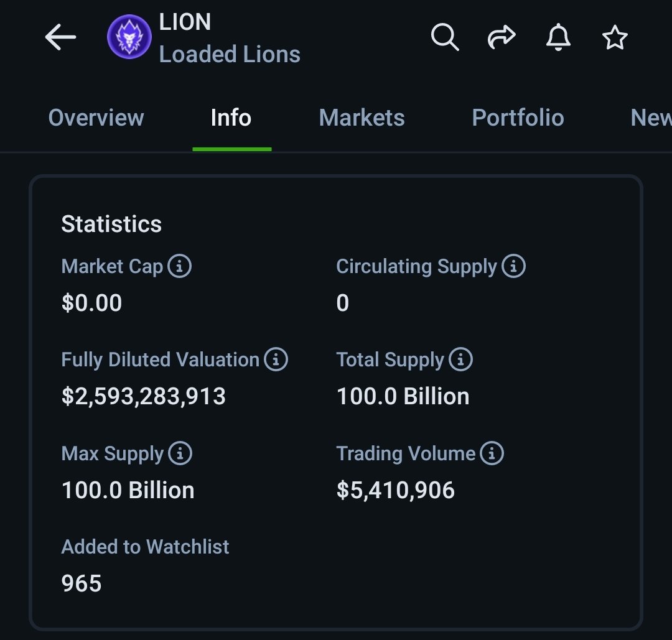672x640 pixels.
Task: Tap the back arrow
Action: tap(60, 37)
